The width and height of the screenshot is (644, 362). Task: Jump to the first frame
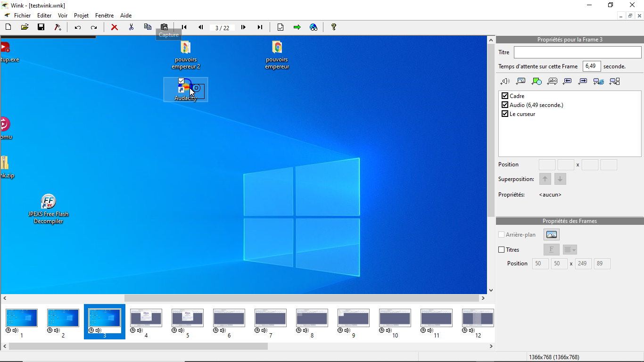184,27
